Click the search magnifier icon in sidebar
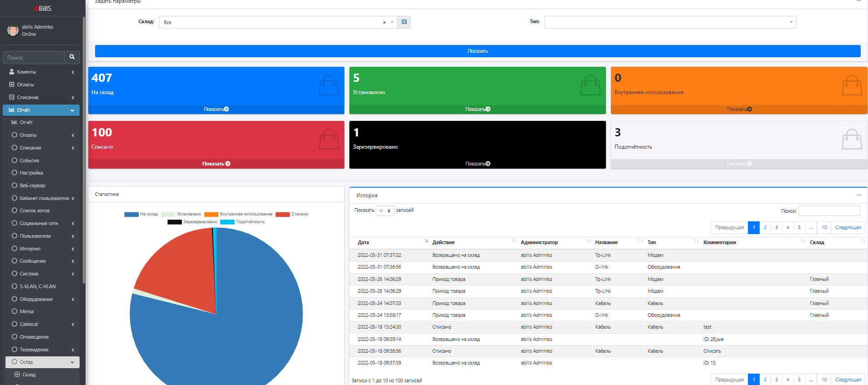 coord(72,57)
